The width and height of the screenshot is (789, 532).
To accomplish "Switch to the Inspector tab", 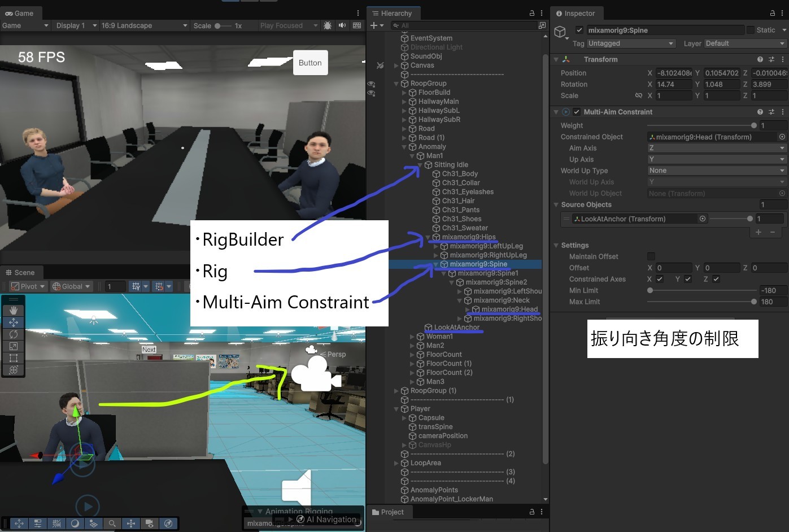I will pos(576,13).
